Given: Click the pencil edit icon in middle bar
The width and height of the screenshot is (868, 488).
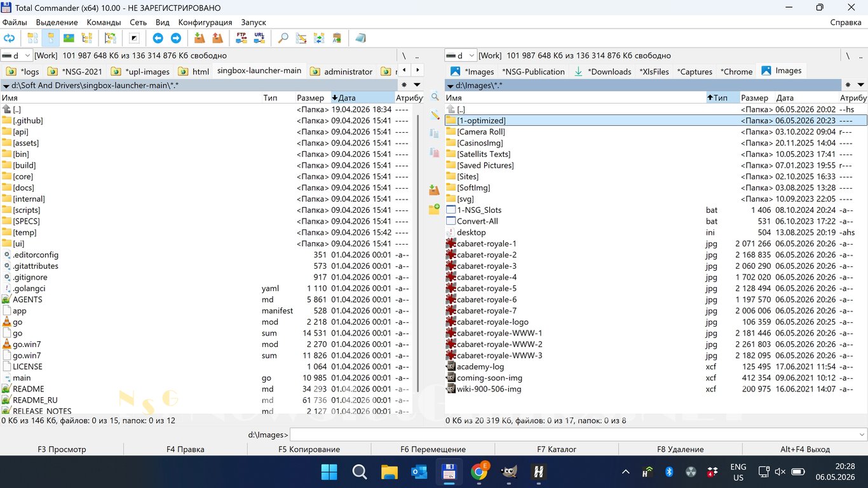Looking at the screenshot, I should (435, 115).
